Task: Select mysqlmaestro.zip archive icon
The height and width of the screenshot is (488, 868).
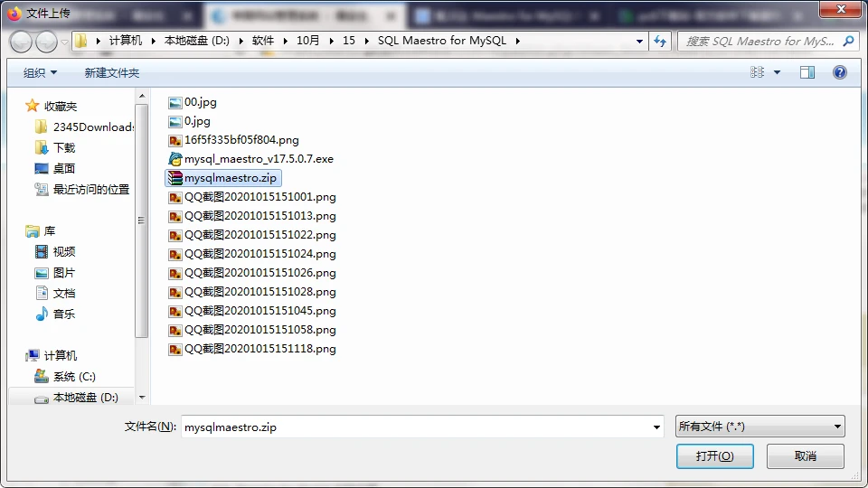Action: (x=175, y=178)
